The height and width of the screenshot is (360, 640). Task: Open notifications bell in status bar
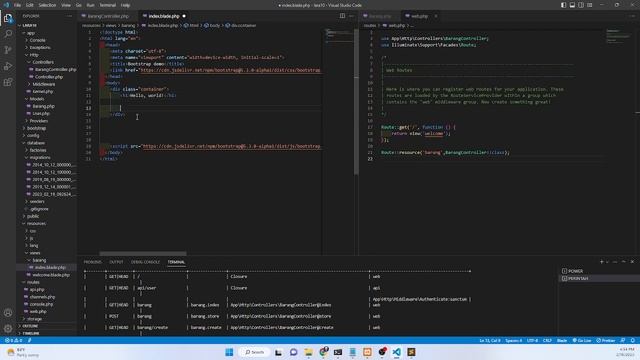click(x=633, y=340)
